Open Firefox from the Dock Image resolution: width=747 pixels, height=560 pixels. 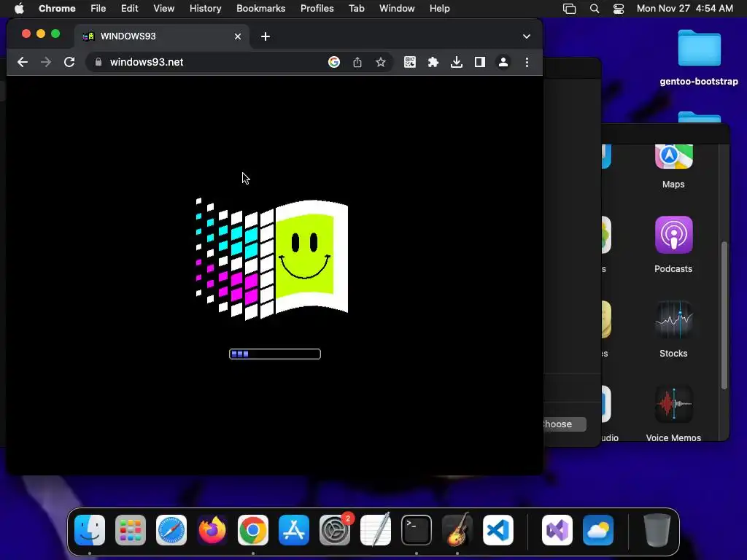coord(212,530)
